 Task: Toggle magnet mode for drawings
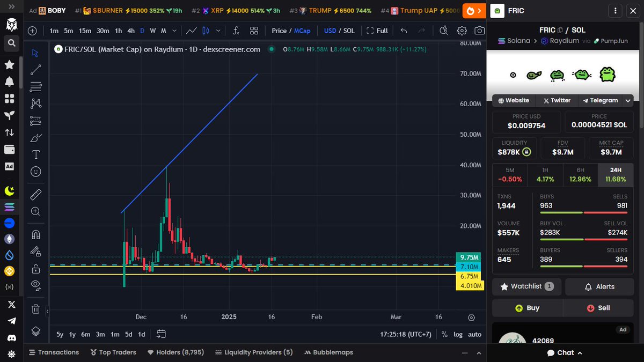coord(35,234)
